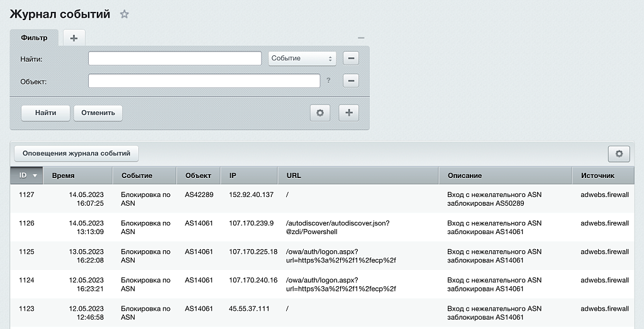Focus the Объект text input field
The height and width of the screenshot is (329, 644).
(x=204, y=81)
